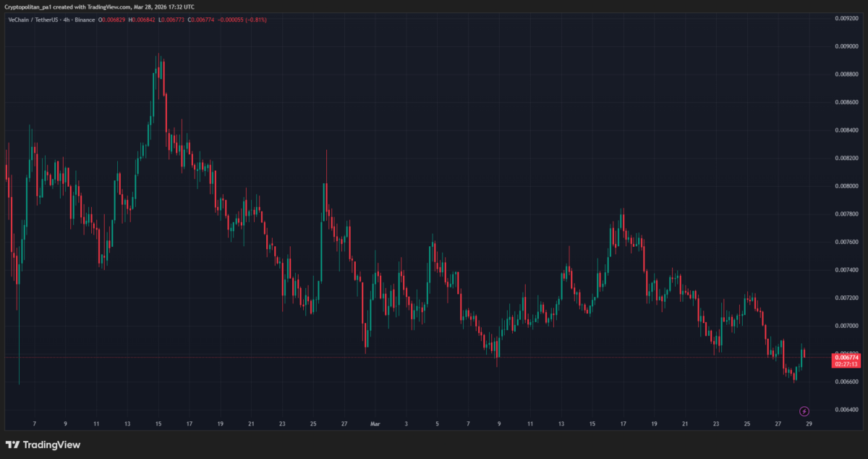Click date 29 on the time axis
This screenshot has height=459, width=868.
[809, 424]
